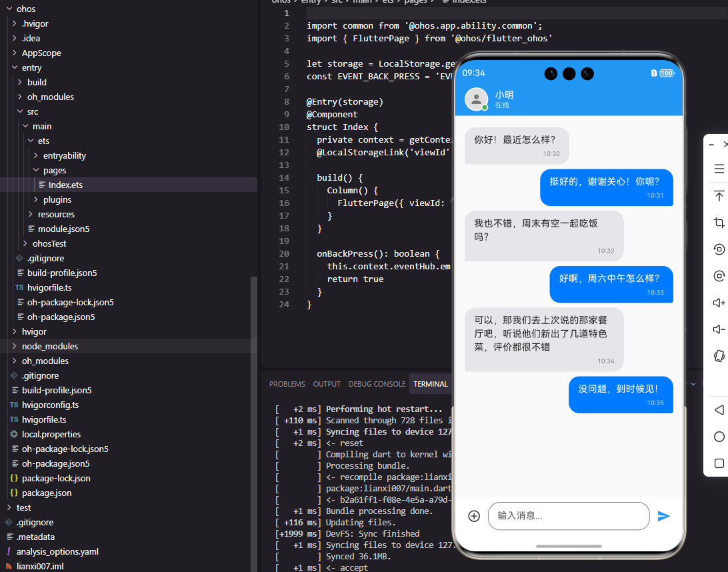Image resolution: width=728 pixels, height=572 pixels.
Task: Collapse the ets folder
Action: (31, 141)
